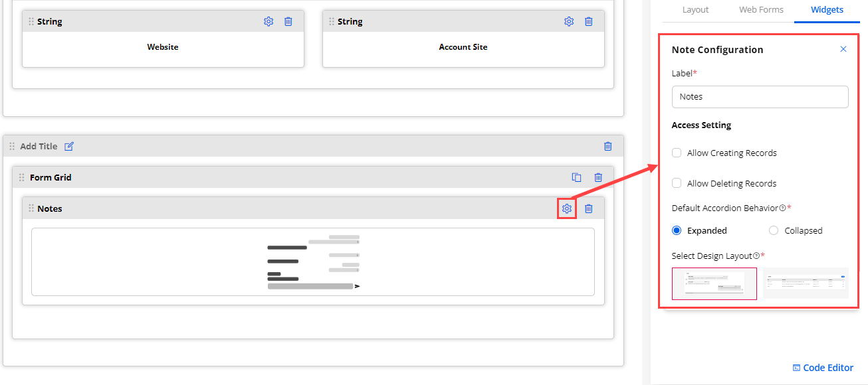Image resolution: width=868 pixels, height=385 pixels.
Task: Close the Note Configuration panel
Action: (843, 49)
